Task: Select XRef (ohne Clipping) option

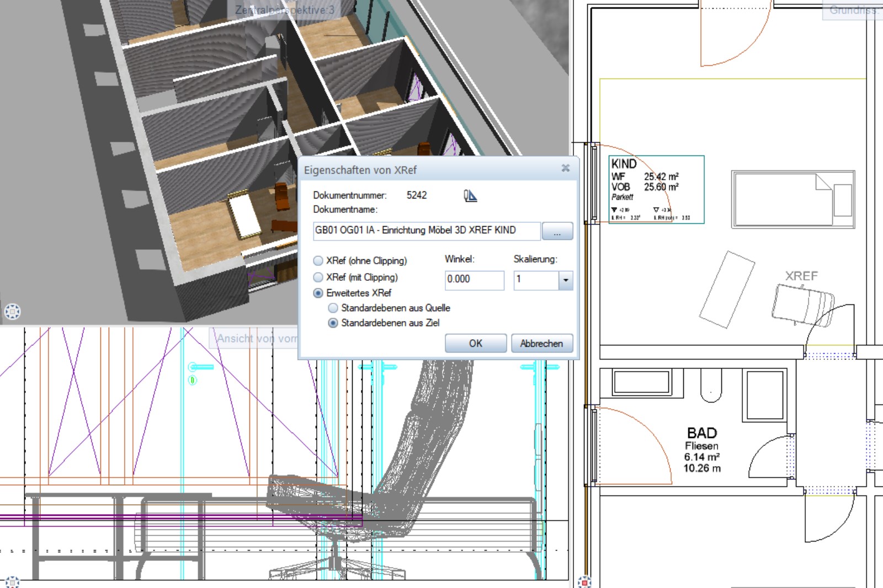Action: tap(318, 261)
